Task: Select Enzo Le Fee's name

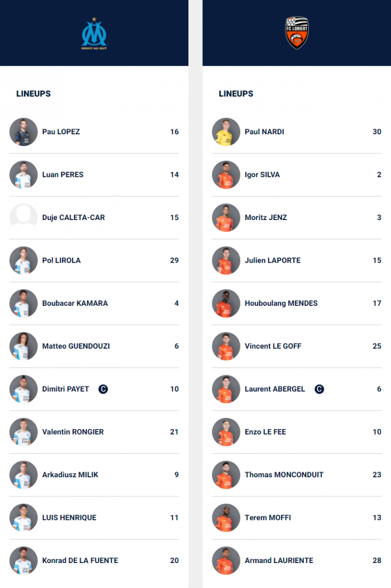Action: coord(265,432)
